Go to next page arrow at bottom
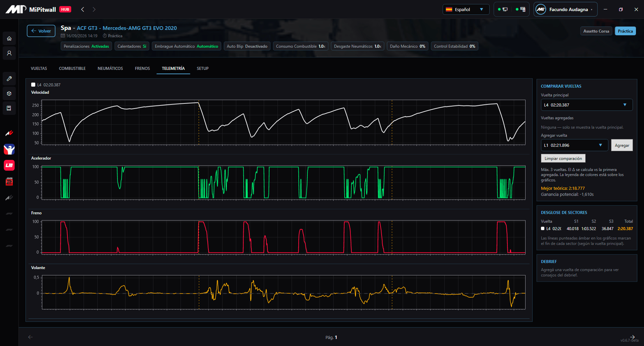 [x=632, y=337]
